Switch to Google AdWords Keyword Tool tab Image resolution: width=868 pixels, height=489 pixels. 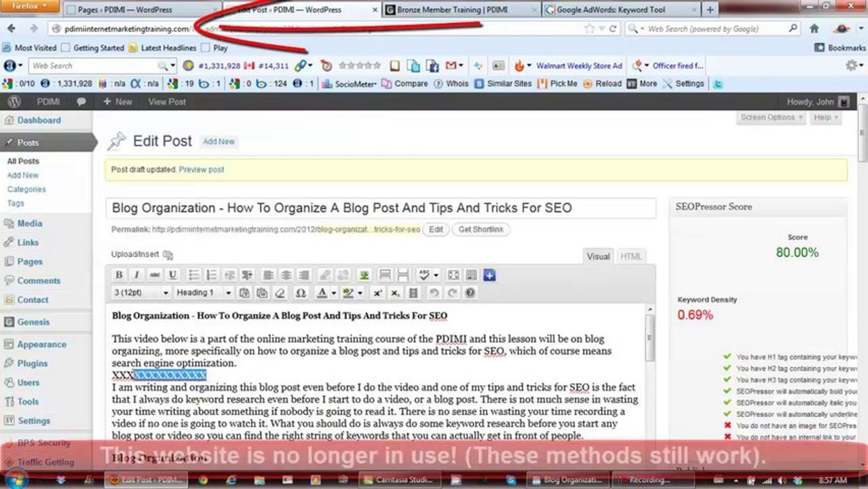point(620,10)
